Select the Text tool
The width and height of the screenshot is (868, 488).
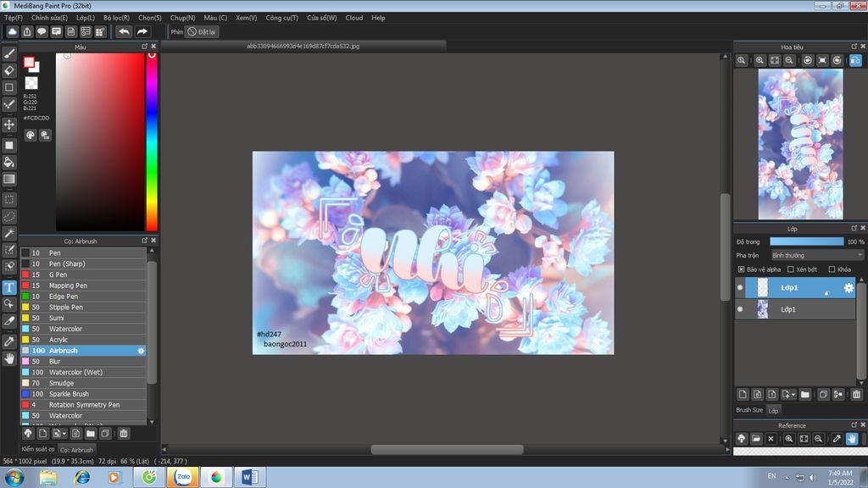pyautogui.click(x=9, y=287)
